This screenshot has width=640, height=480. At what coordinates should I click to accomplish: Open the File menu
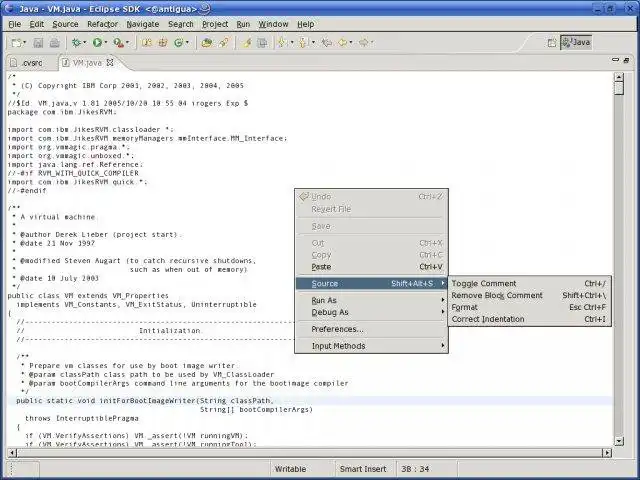14,24
